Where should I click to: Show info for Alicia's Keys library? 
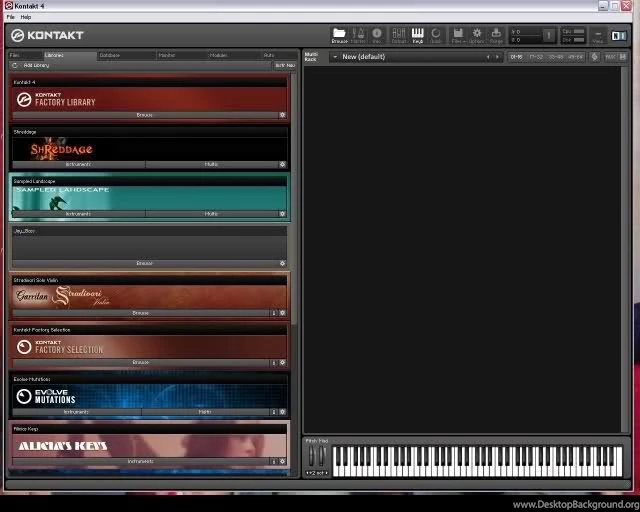tap(274, 461)
